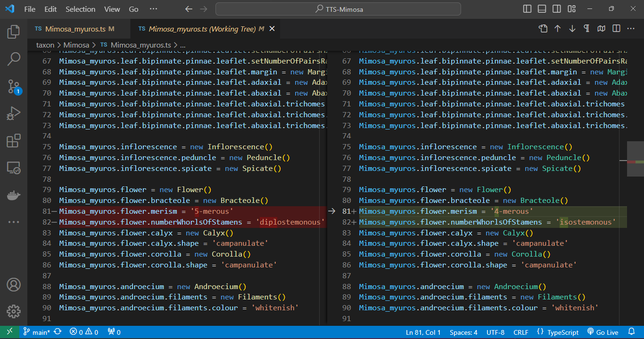Open the Extensions view

tap(13, 141)
